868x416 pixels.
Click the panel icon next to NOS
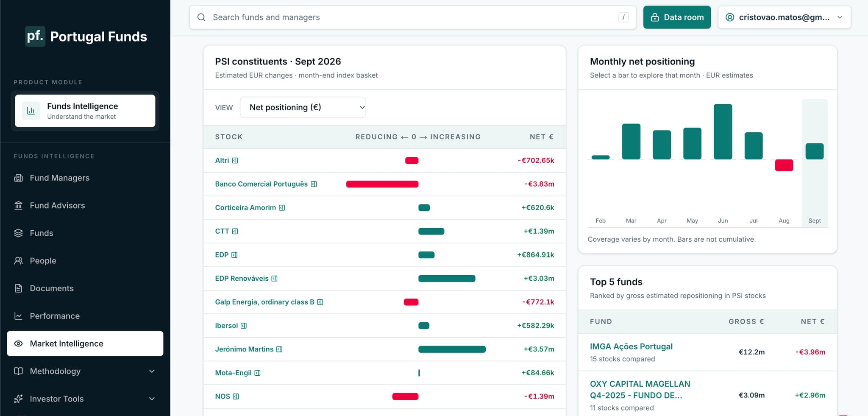(236, 396)
